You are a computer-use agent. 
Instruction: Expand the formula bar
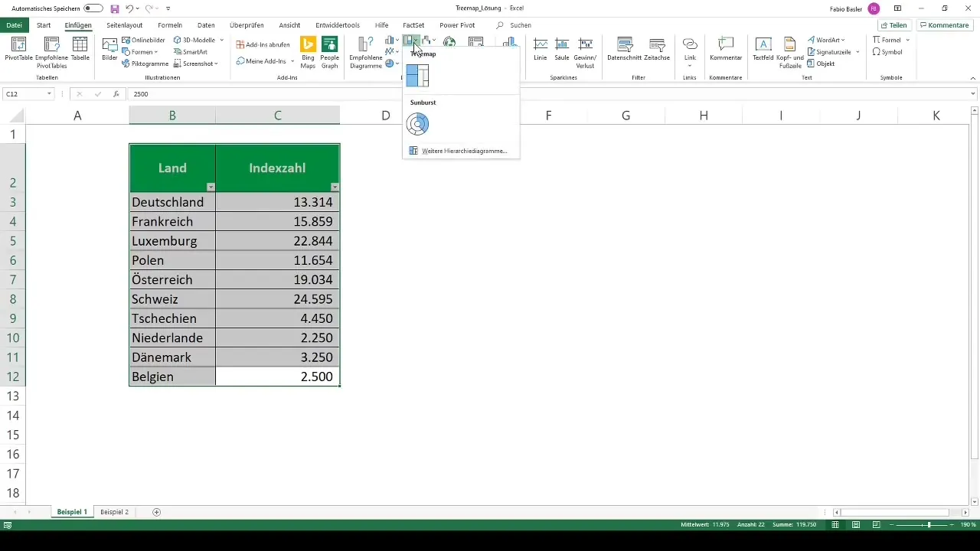click(x=973, y=94)
